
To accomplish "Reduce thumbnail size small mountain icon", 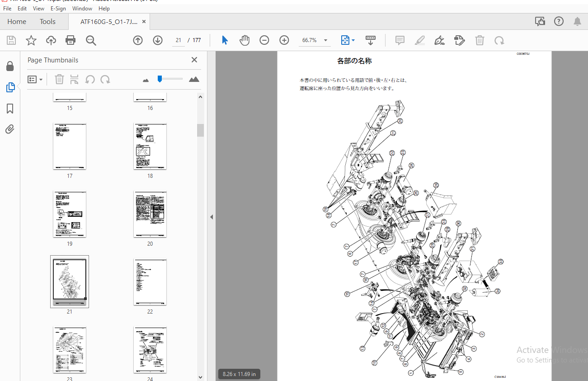I will pos(146,80).
